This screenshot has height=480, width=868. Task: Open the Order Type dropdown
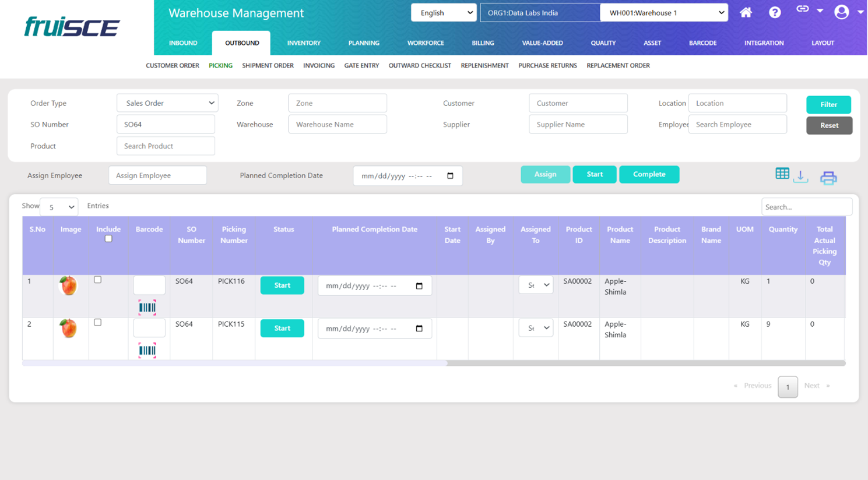[167, 103]
